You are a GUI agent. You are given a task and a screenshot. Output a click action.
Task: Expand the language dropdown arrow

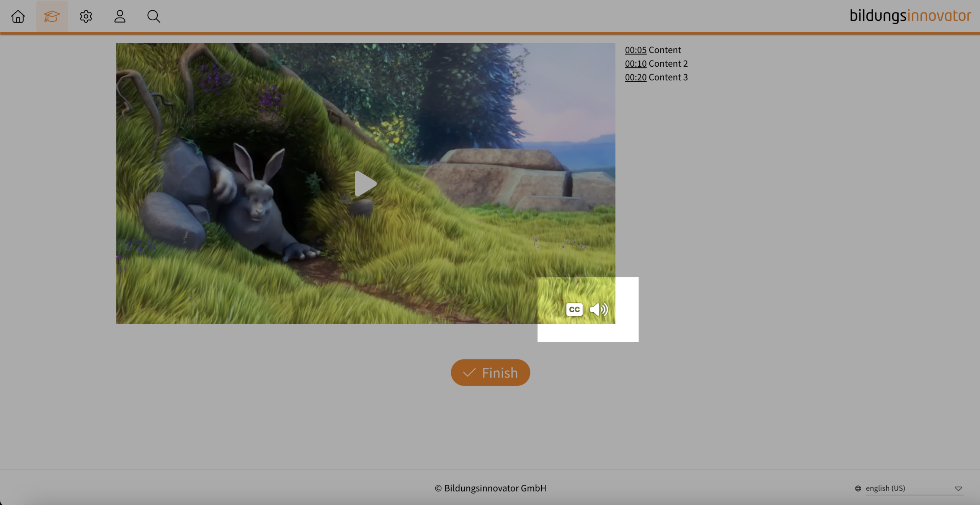tap(958, 489)
